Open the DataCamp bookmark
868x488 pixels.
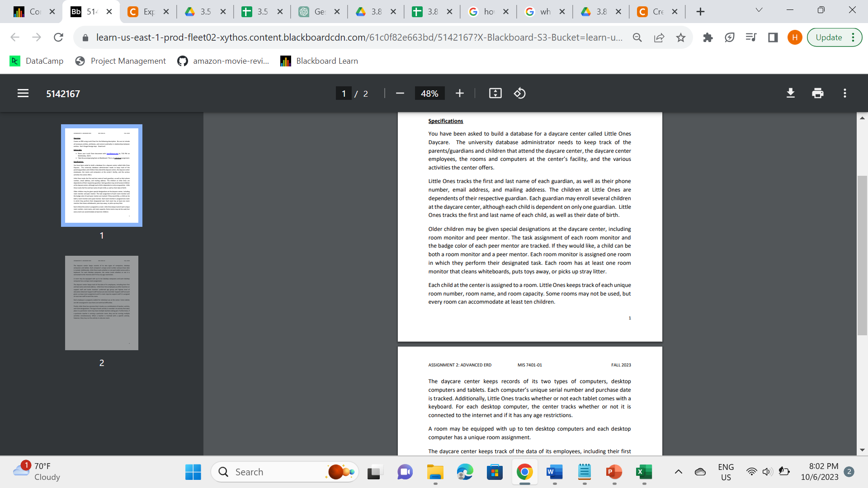click(x=37, y=61)
